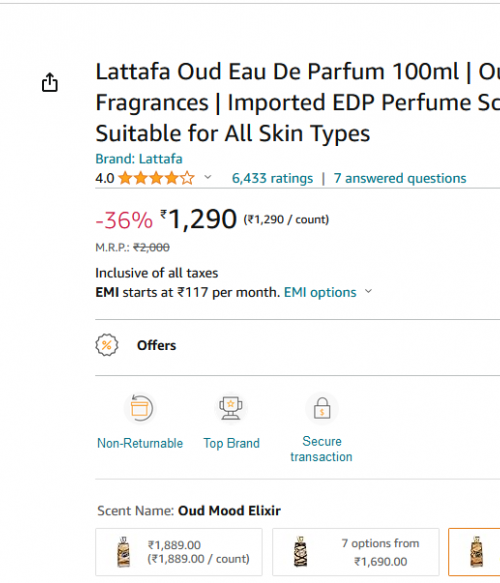500x583 pixels.
Task: Click the first scent bottle thumbnail
Action: pos(124,552)
